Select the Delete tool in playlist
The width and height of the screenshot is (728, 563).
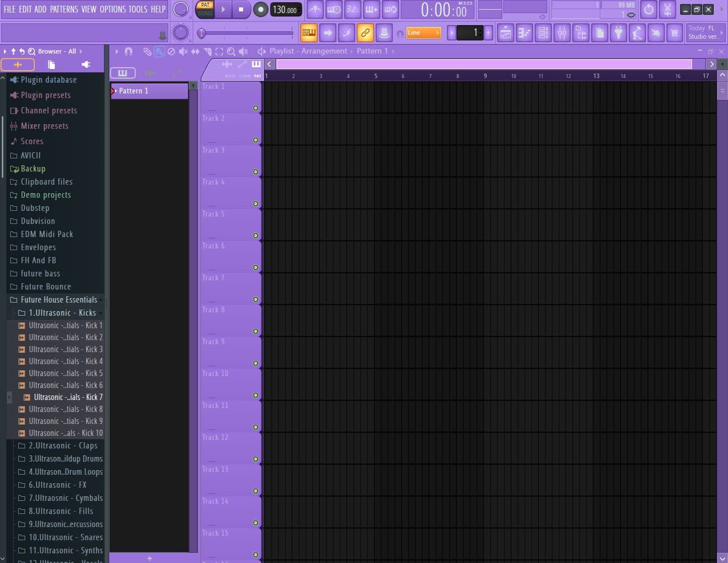point(171,51)
